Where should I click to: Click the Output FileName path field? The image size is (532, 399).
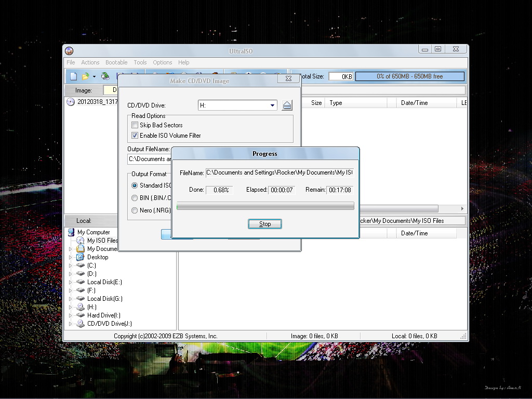pyautogui.click(x=150, y=159)
